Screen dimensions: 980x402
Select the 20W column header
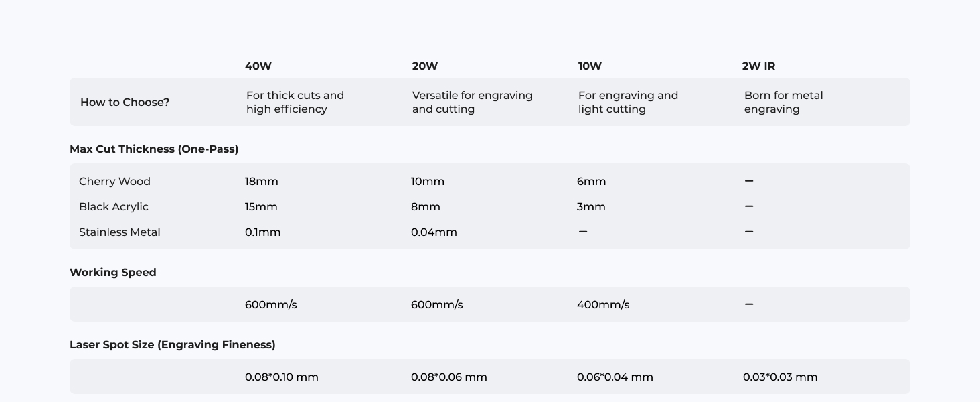tap(425, 66)
